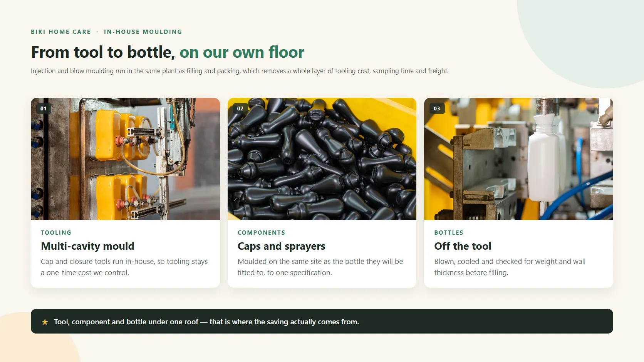Click the 03 number badge
Screen dimensions: 644x362
tap(437, 108)
